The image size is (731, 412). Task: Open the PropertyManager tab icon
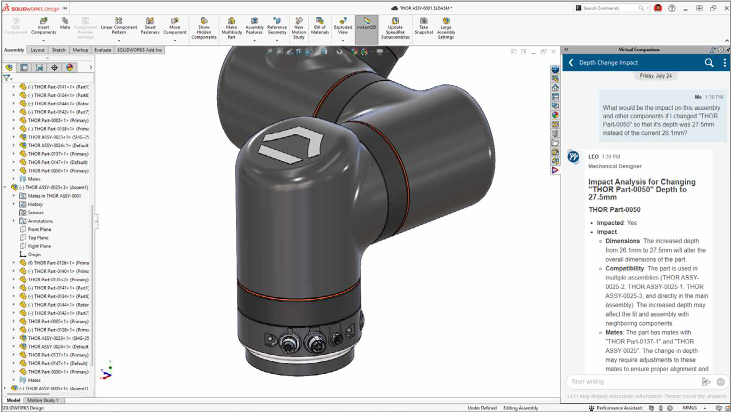click(x=24, y=68)
